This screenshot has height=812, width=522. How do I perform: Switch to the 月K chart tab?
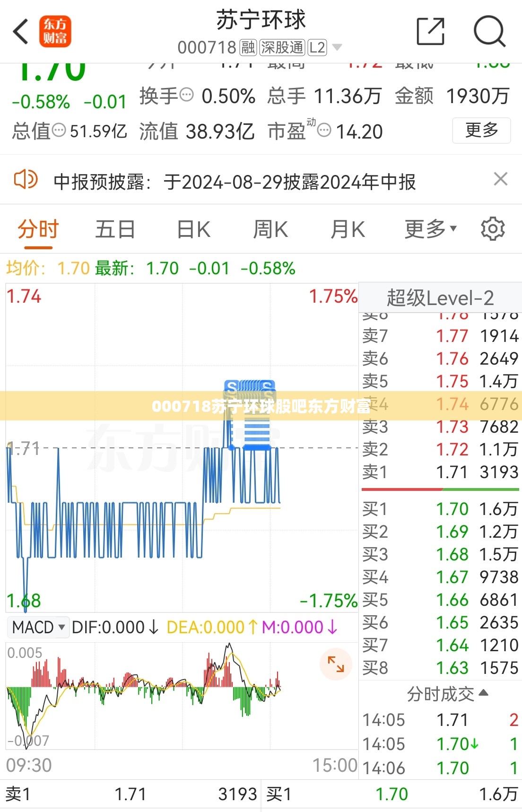348,230
